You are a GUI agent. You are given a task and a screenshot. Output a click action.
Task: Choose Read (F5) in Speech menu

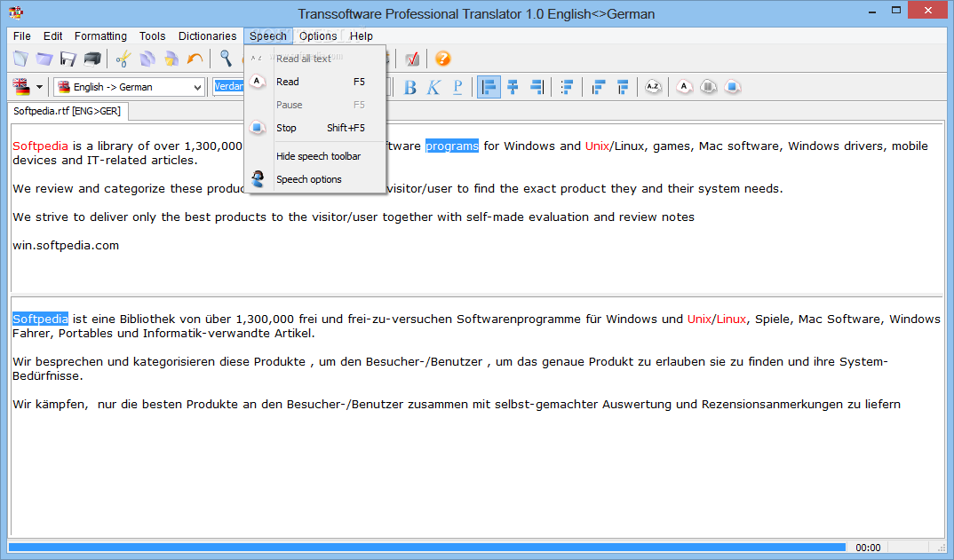tap(315, 82)
